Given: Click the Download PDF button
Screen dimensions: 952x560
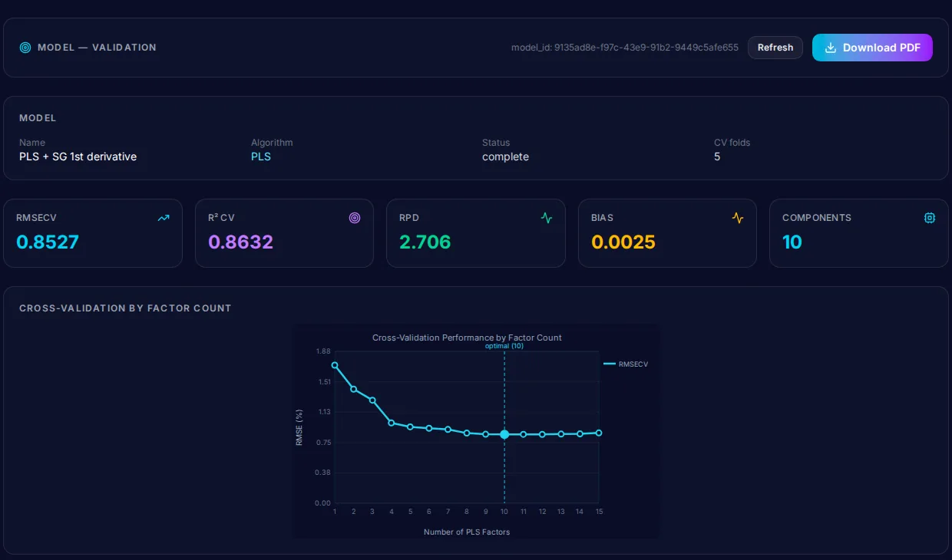Looking at the screenshot, I should point(872,48).
